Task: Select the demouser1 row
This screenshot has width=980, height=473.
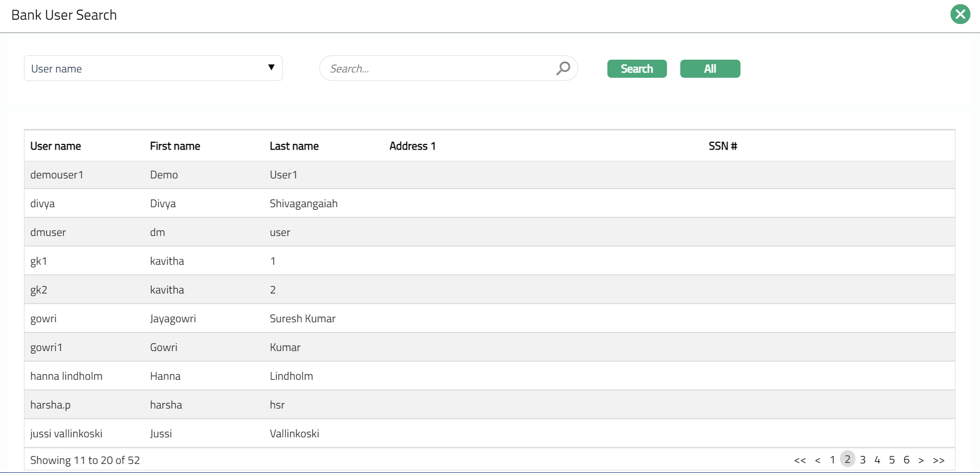Action: [x=57, y=175]
